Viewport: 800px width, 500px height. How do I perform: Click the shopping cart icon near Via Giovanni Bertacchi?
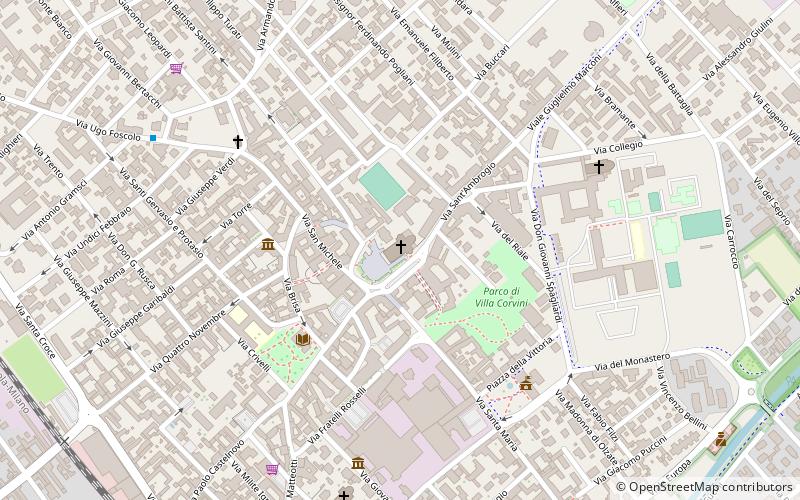pos(177,68)
